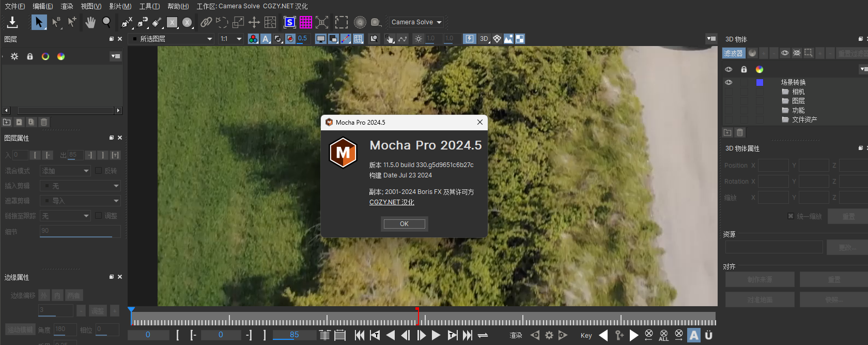This screenshot has width=868, height=345.
Task: Open the 视图(V) menu
Action: [91, 6]
